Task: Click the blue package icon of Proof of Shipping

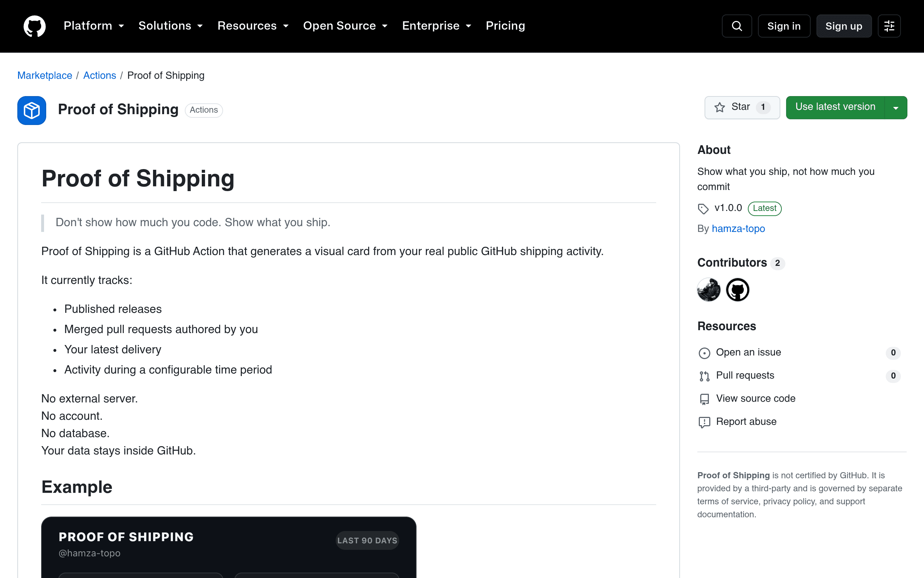Action: (32, 111)
